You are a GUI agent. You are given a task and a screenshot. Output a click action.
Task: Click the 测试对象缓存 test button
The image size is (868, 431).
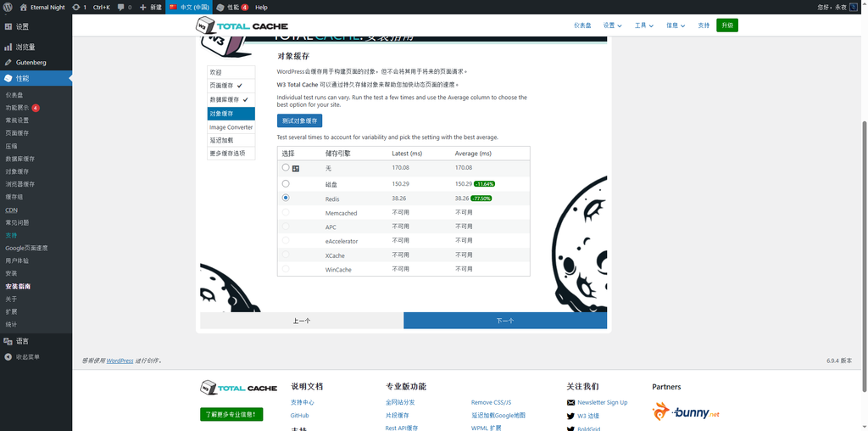[x=299, y=120]
